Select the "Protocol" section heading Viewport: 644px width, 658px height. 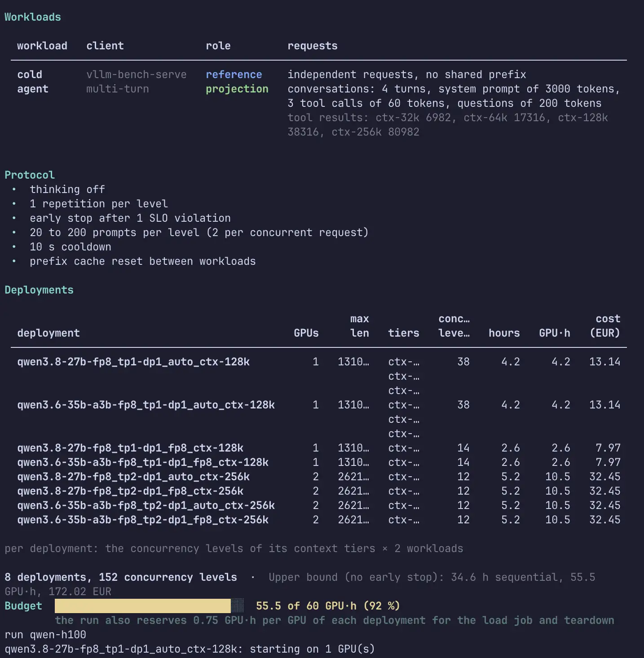[x=30, y=175]
